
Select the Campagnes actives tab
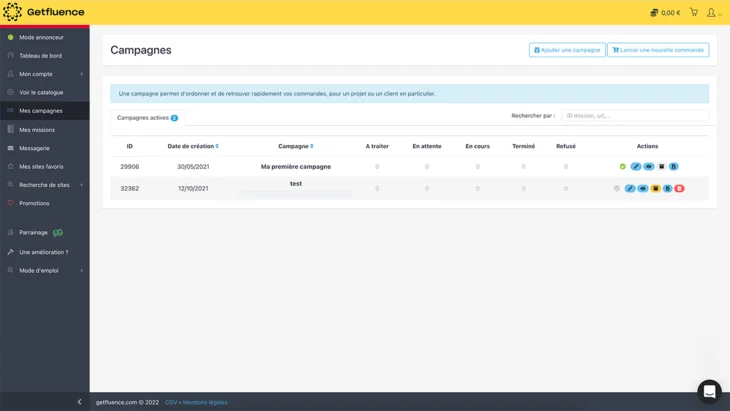147,118
